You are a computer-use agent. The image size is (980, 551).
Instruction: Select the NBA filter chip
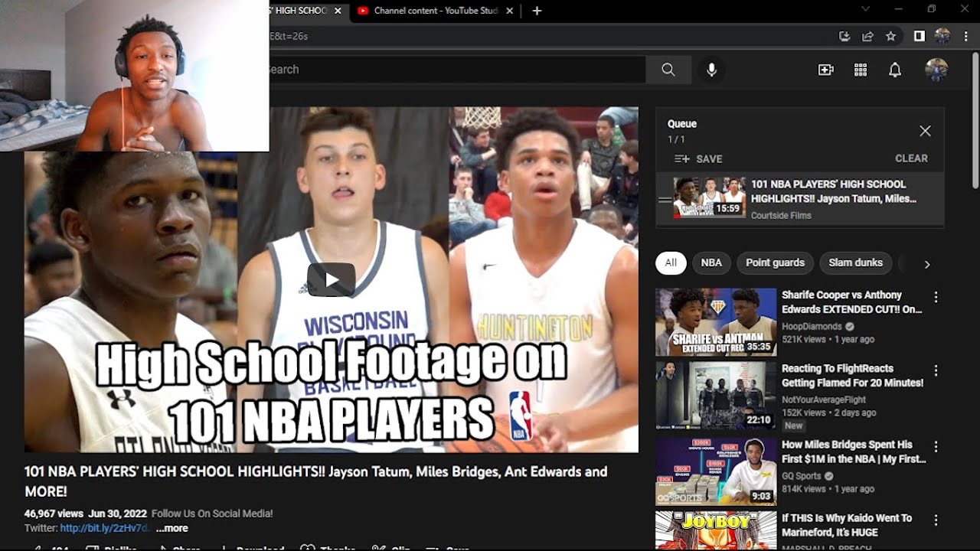click(711, 262)
